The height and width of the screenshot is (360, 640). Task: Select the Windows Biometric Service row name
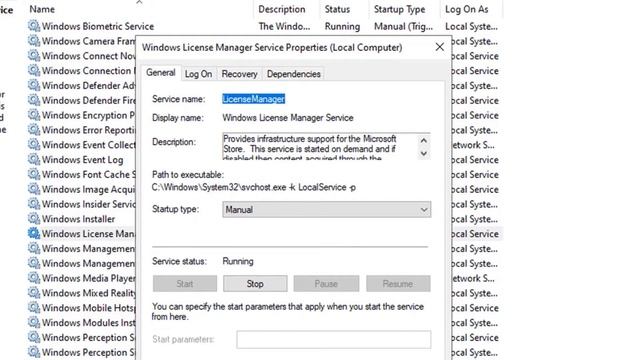[x=98, y=26]
